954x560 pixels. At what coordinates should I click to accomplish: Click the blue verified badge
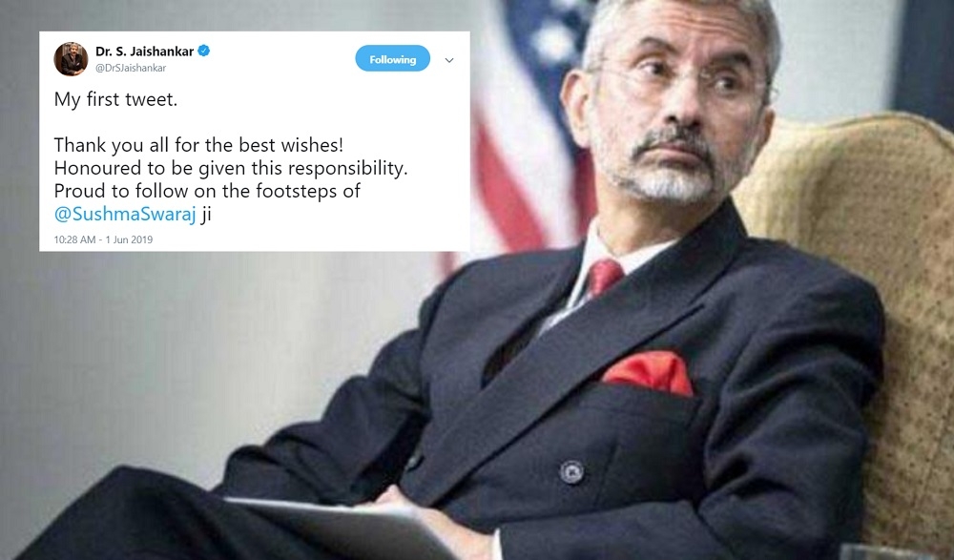[x=204, y=52]
